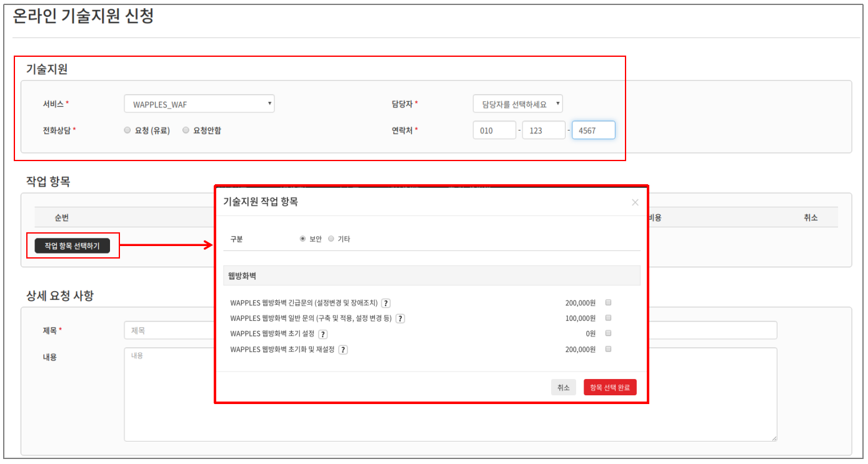Select 요청안함 radio button
Image resolution: width=868 pixels, height=464 pixels.
click(186, 131)
